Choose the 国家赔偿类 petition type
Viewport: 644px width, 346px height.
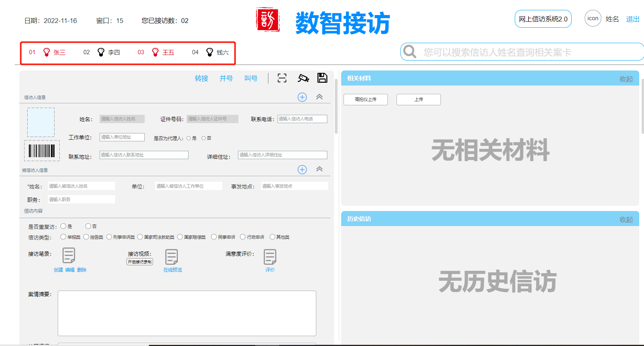[180, 237]
